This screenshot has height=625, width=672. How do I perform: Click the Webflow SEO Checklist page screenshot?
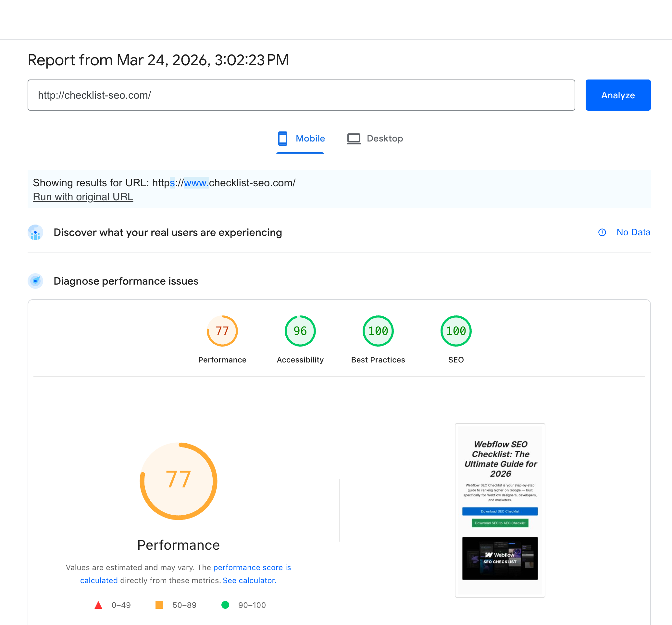coord(500,510)
